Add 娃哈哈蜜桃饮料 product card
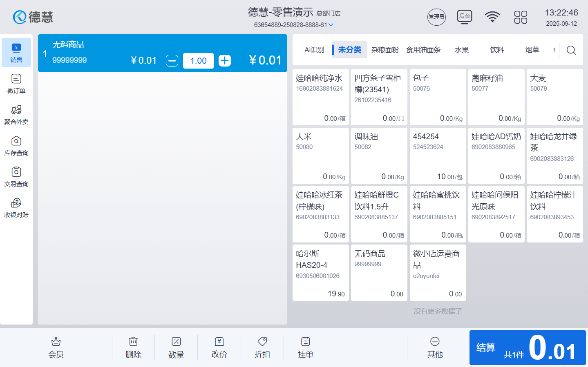 click(x=438, y=214)
